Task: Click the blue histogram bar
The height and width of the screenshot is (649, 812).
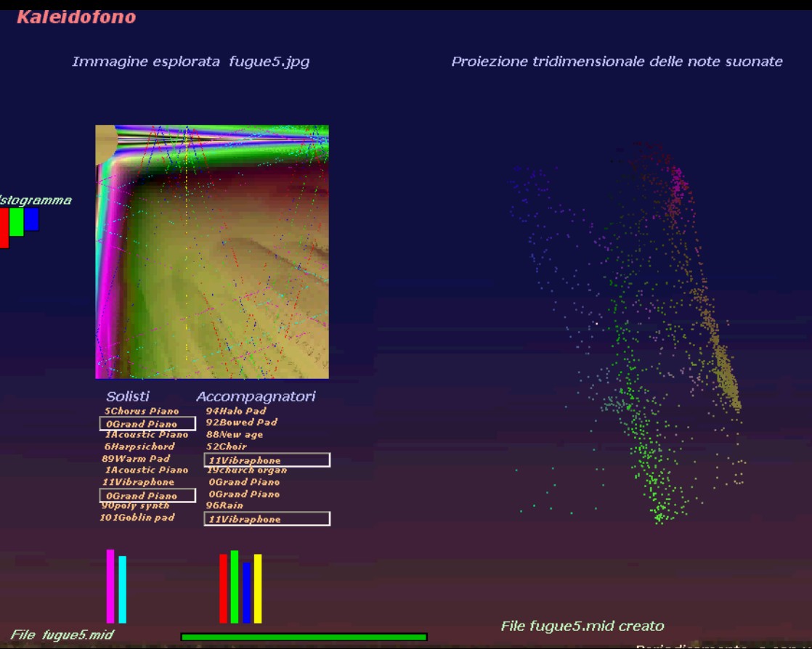Action: click(31, 219)
